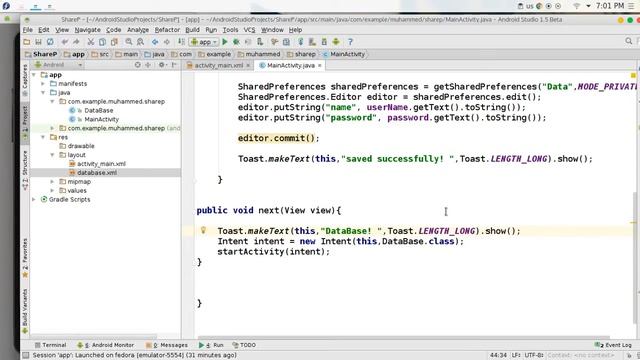Collapse the java folder node
This screenshot has height=360, width=640.
[43, 93]
